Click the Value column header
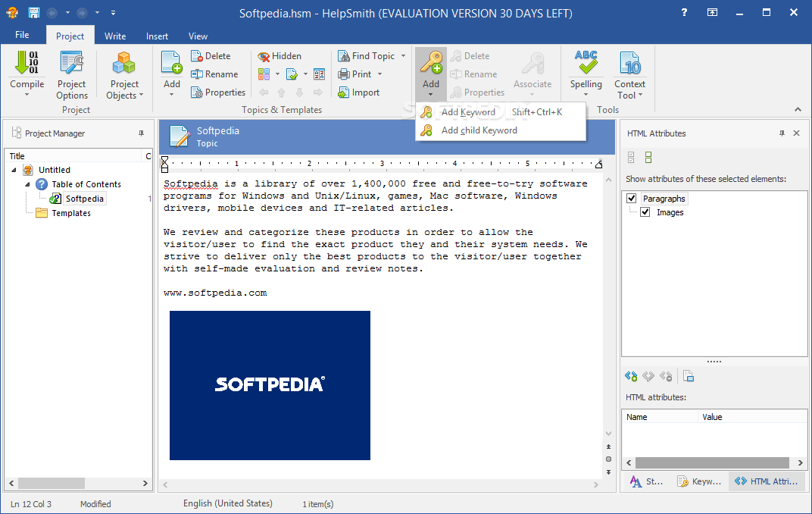Screen dimensions: 812x514 pos(752,417)
